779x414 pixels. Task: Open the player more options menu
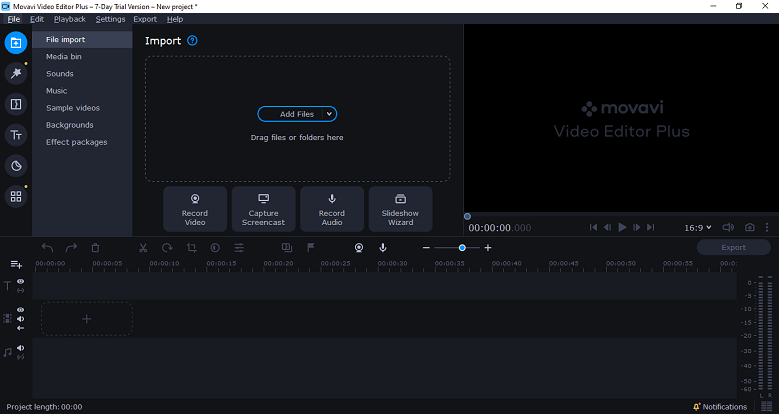pyautogui.click(x=767, y=227)
